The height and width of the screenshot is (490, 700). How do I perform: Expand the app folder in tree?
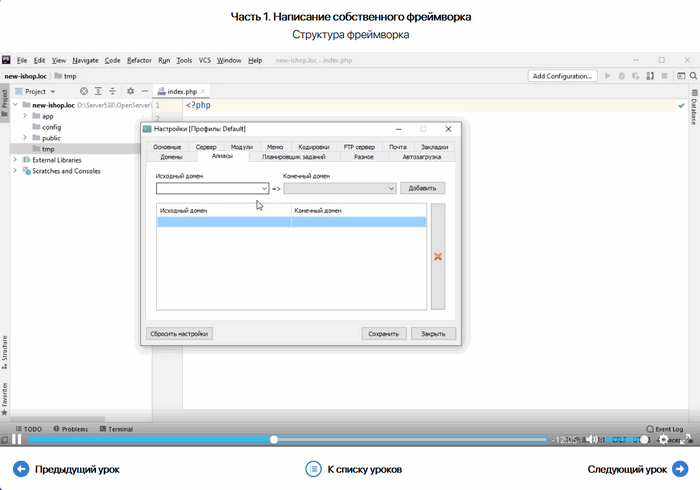tap(25, 116)
